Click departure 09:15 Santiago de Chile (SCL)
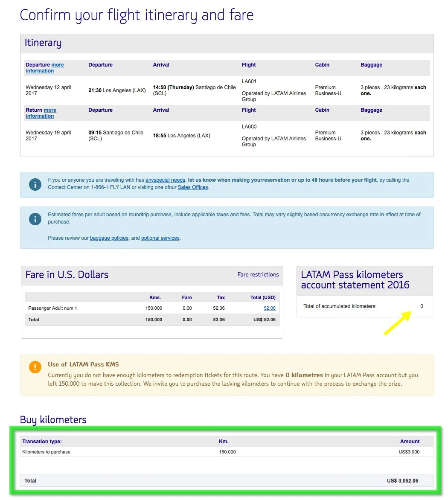The height and width of the screenshot is (500, 448). [x=116, y=136]
